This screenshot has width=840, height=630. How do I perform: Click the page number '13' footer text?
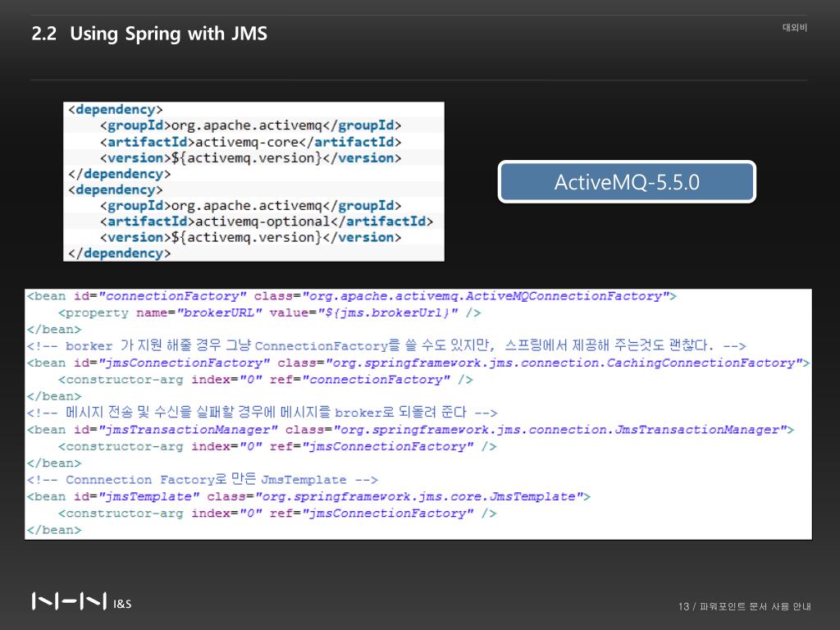point(683,606)
